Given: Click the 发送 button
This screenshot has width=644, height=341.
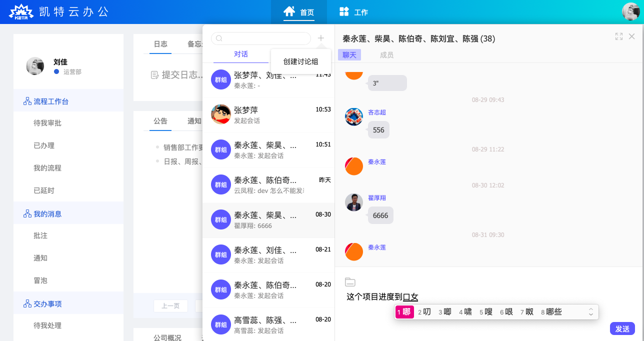Looking at the screenshot, I should (622, 328).
